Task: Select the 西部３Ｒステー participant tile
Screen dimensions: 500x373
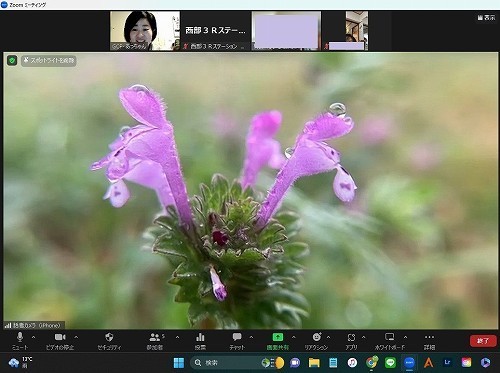Action: pos(215,31)
